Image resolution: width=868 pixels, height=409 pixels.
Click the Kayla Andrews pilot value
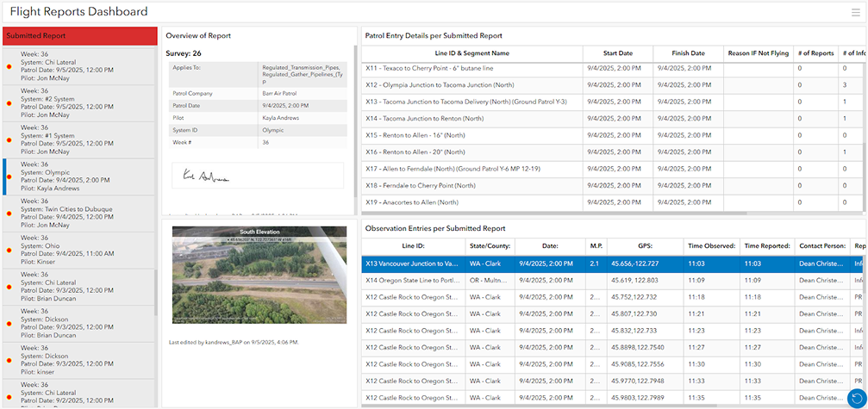[x=281, y=118]
